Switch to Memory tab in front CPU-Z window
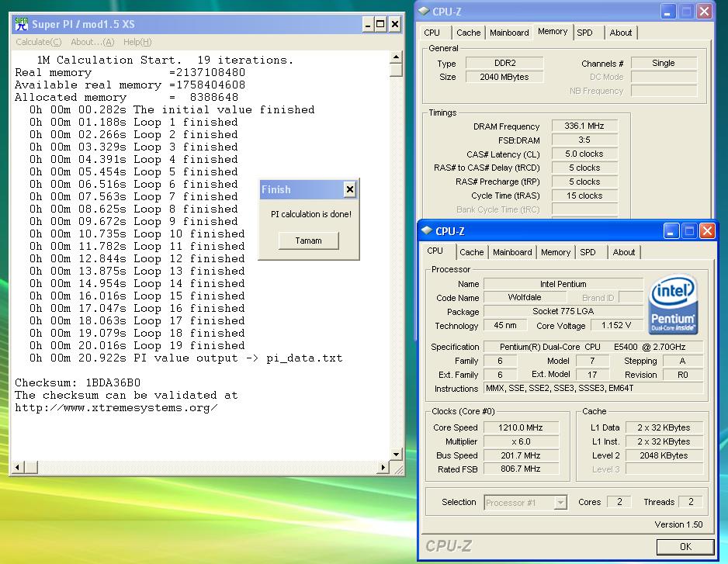728x564 pixels. [x=555, y=252]
